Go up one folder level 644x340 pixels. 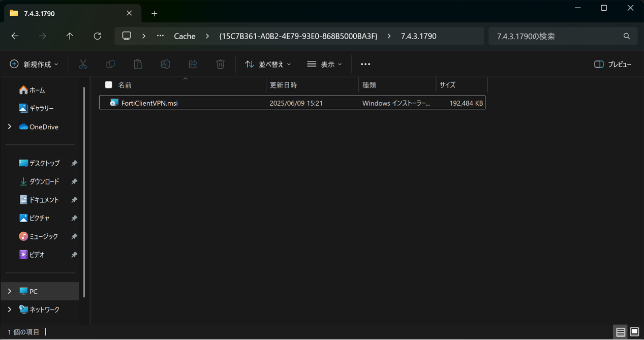coord(70,36)
